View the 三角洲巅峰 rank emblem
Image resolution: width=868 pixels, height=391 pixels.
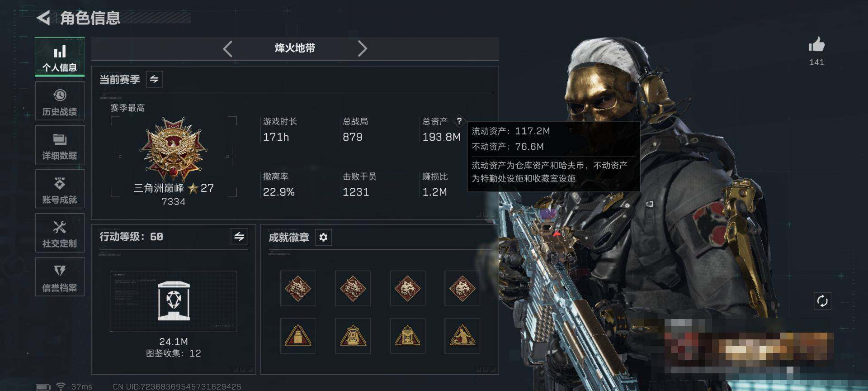pos(174,148)
